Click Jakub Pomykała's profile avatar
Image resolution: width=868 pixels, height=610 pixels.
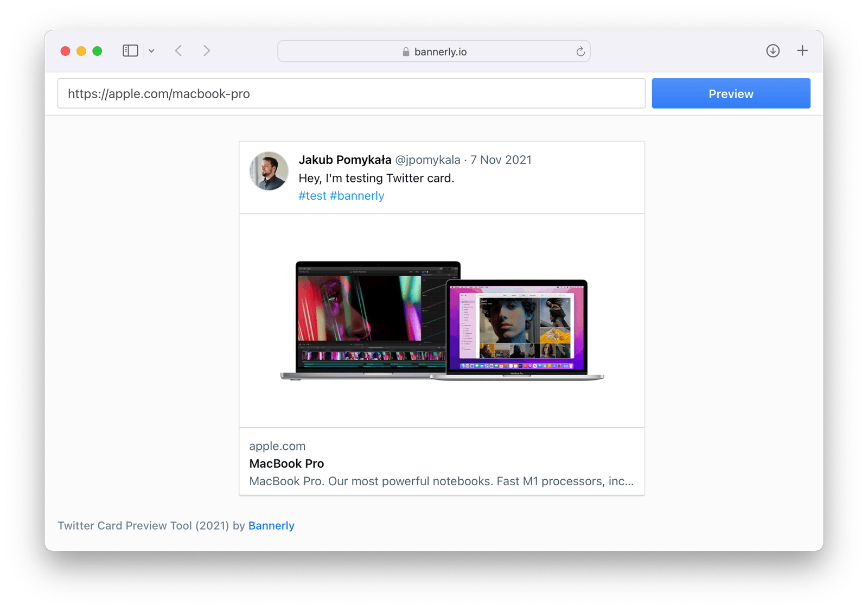269,170
